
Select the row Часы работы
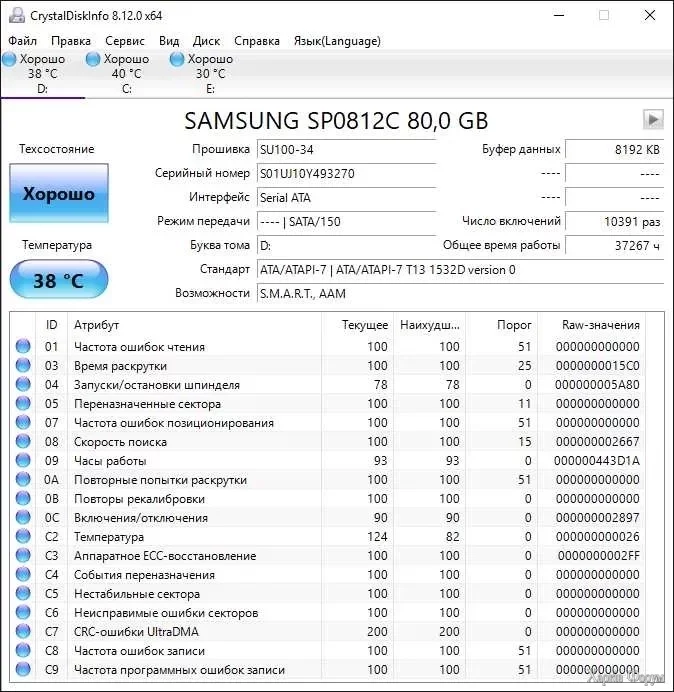pos(328,460)
